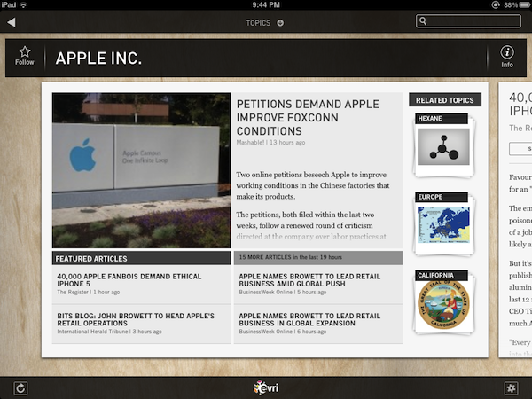Open Browett retail Amid Global Push article

(318, 285)
